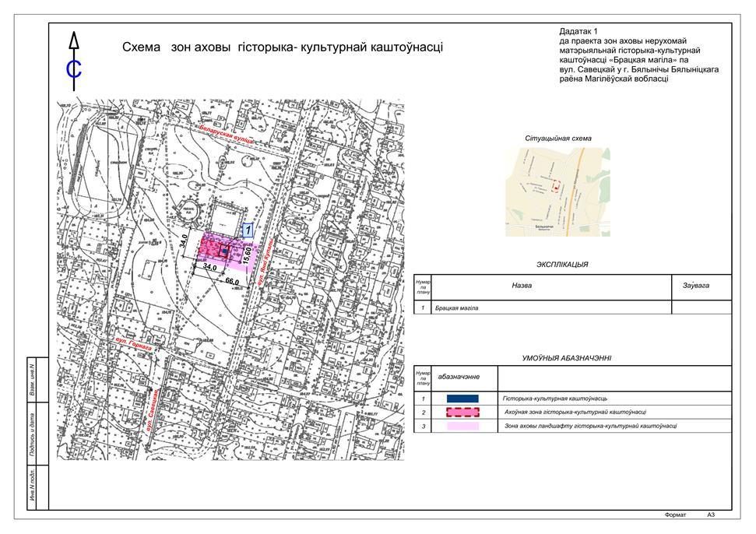Viewport: 756px width, 534px height.
Task: Click the 'Формат' label in the footer
Action: pyautogui.click(x=675, y=515)
